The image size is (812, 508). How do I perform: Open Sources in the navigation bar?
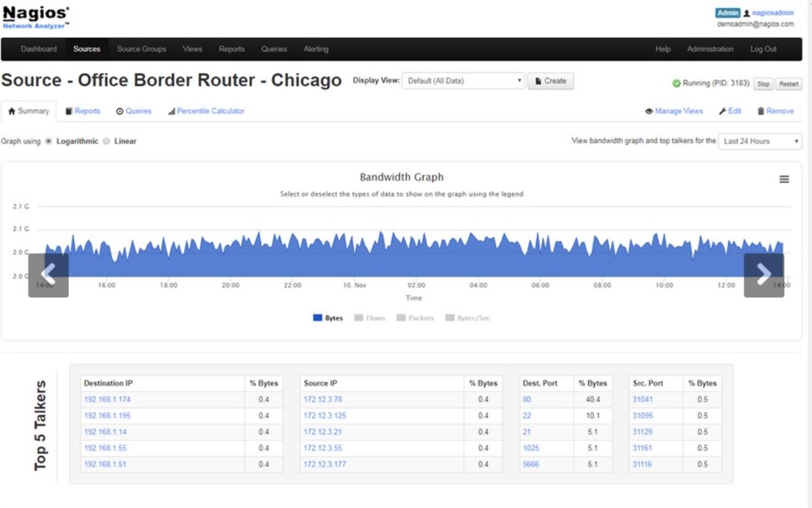click(87, 49)
